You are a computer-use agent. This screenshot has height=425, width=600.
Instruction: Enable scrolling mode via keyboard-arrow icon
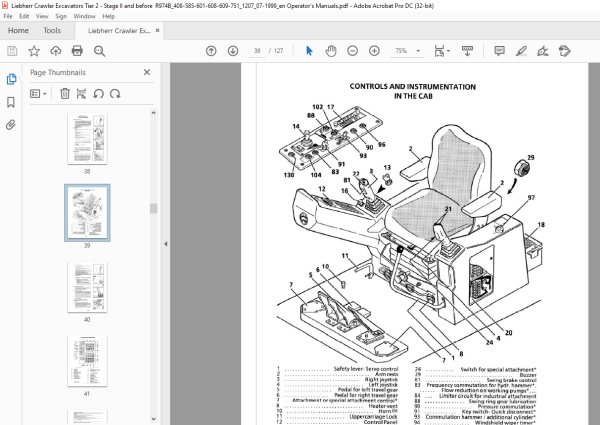coord(467,51)
